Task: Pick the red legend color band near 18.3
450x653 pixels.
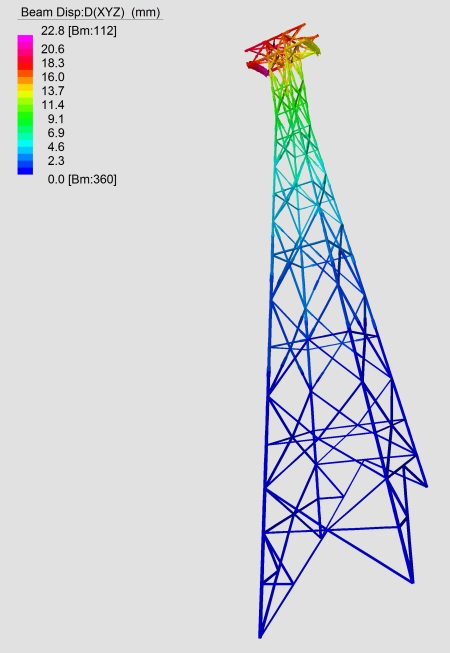Action: click(x=25, y=63)
